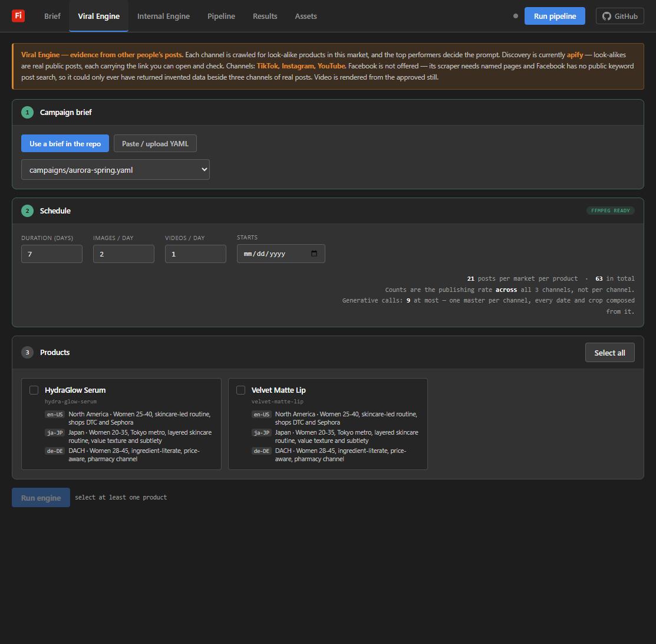Click the GitHub octocat icon
The width and height of the screenshot is (656, 644).
606,17
